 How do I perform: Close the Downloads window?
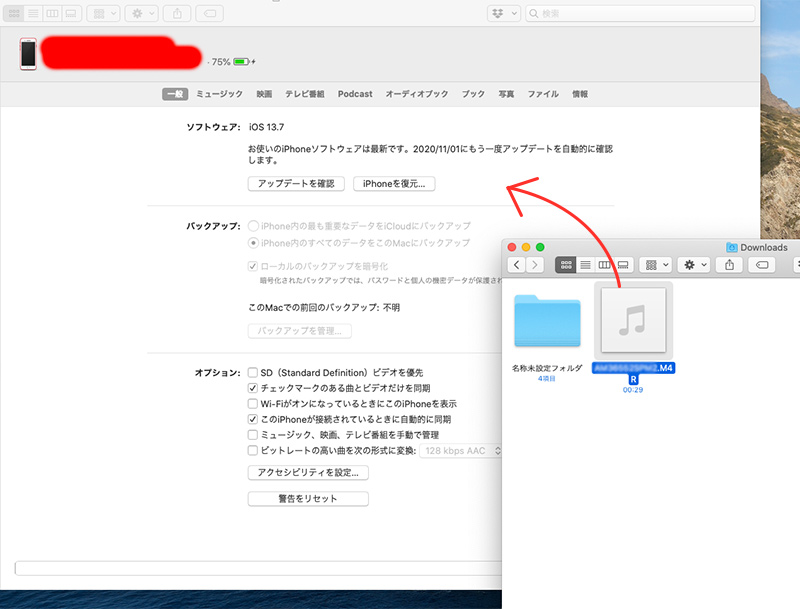click(x=512, y=247)
